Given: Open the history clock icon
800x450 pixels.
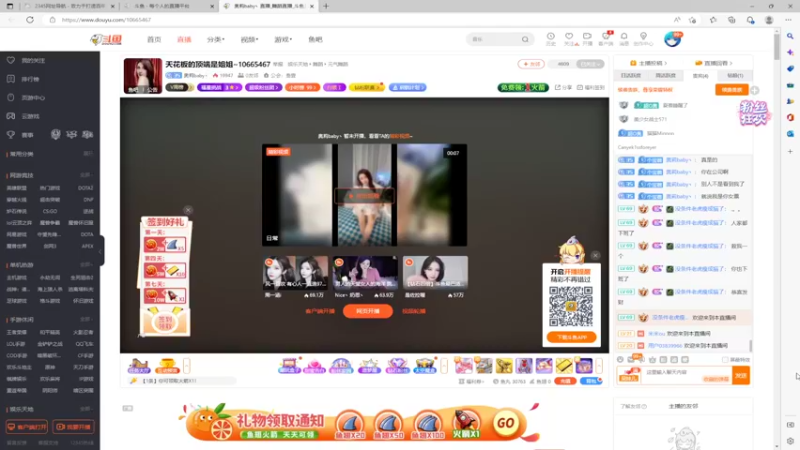Looking at the screenshot, I should point(551,39).
